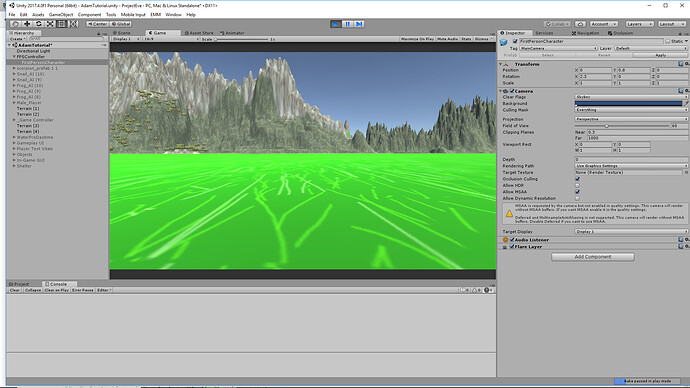Collapse the FPSController object
This screenshot has width=690, height=388.
[x=14, y=57]
